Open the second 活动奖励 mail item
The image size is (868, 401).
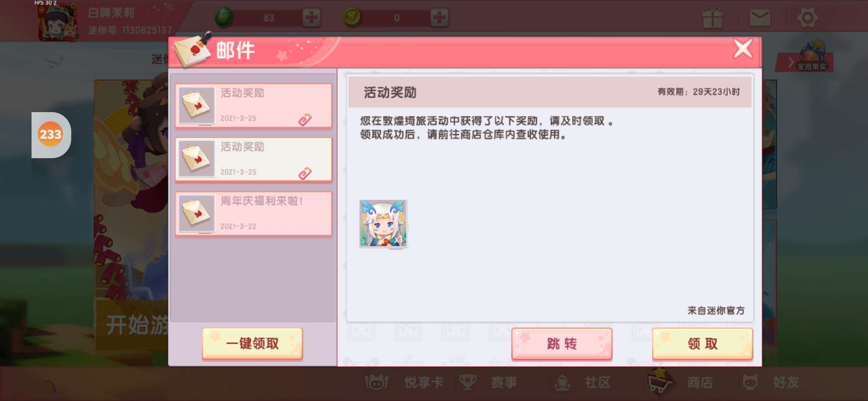point(254,160)
